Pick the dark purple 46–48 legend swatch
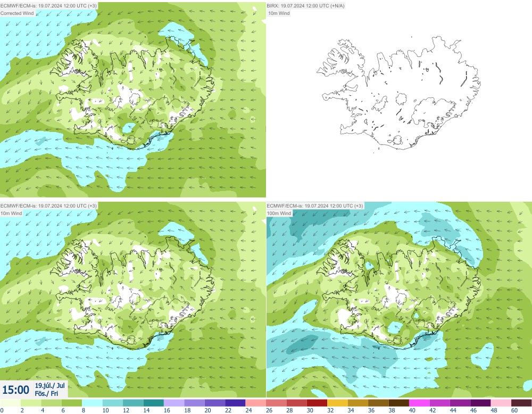Viewport: 532px width, 414px height. point(480,403)
